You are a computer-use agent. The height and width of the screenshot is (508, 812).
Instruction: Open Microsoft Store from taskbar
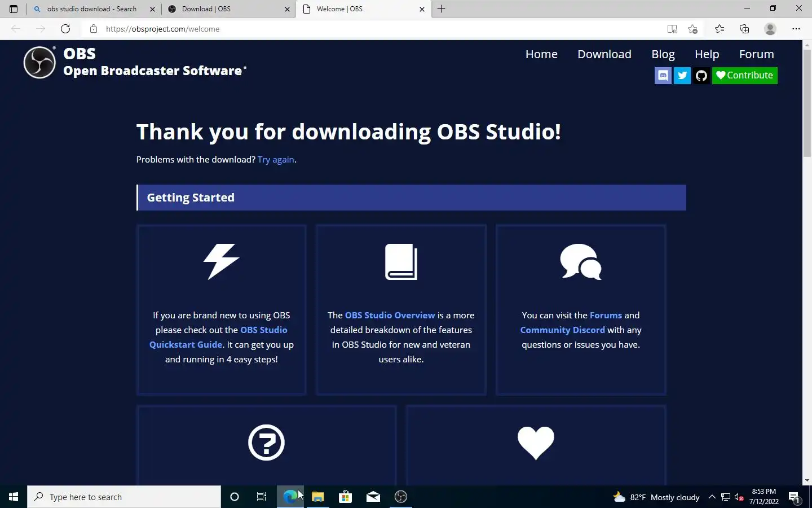[346, 497]
